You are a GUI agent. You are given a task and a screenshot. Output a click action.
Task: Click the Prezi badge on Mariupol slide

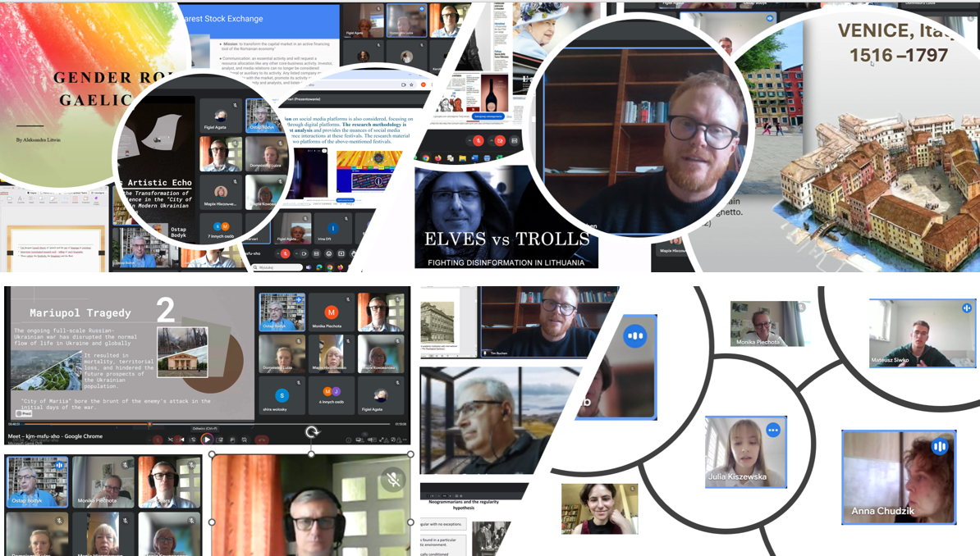23,413
